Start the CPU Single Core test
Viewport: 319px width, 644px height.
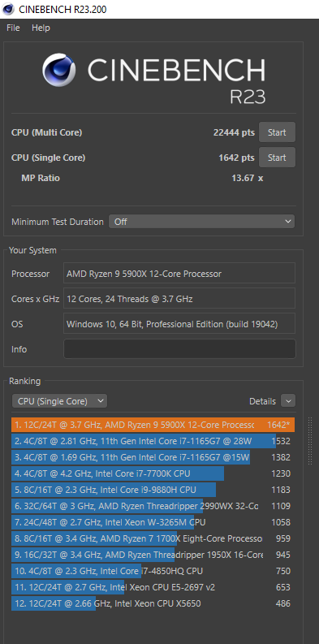[x=277, y=158]
